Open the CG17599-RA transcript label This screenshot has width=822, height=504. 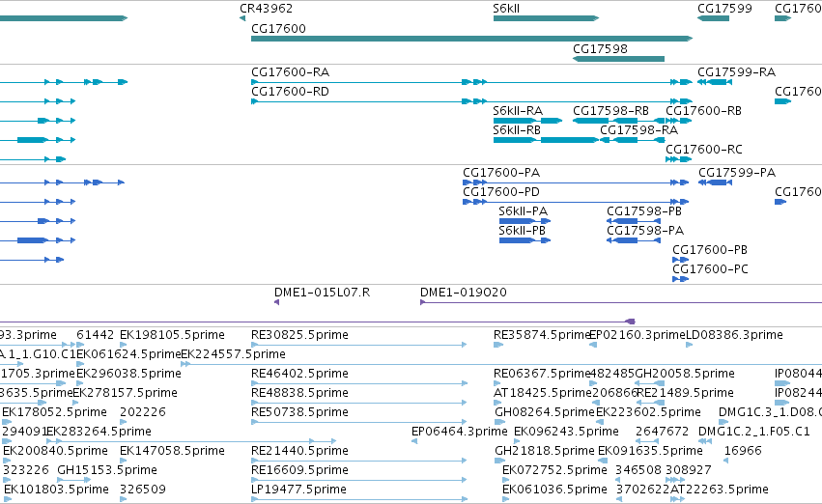point(736,71)
